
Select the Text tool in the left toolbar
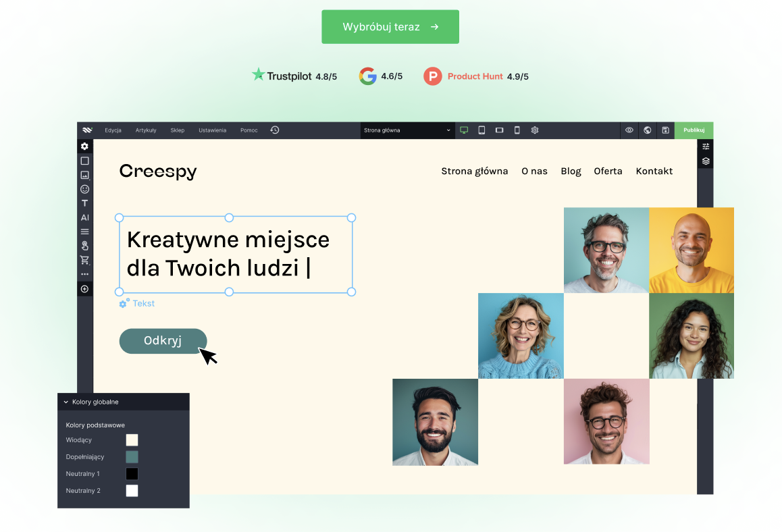(x=84, y=203)
